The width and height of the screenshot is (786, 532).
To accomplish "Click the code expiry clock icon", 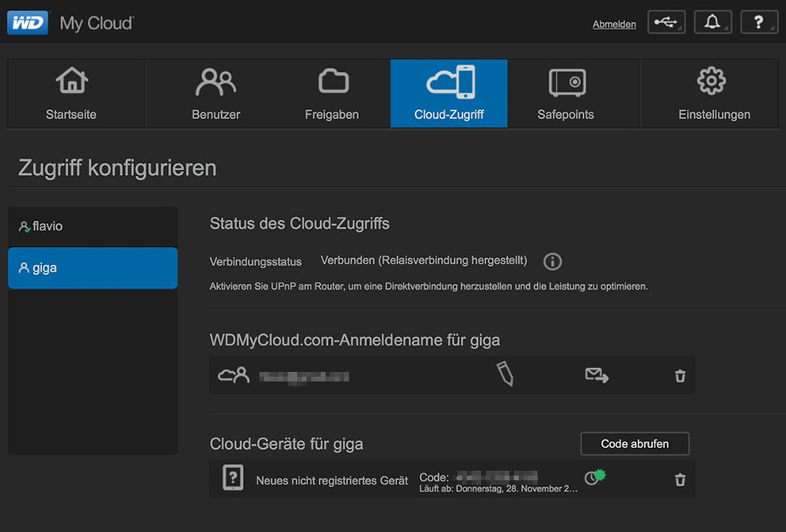I will tap(595, 477).
